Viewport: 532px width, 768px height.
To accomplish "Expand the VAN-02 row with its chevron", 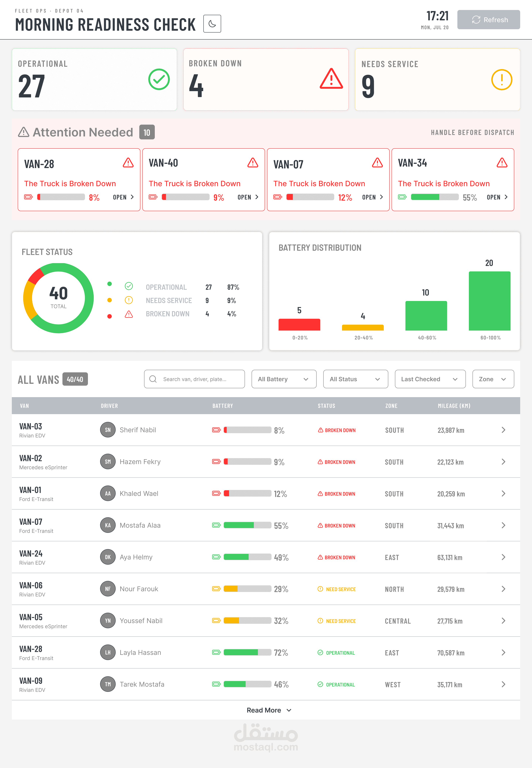I will (503, 462).
